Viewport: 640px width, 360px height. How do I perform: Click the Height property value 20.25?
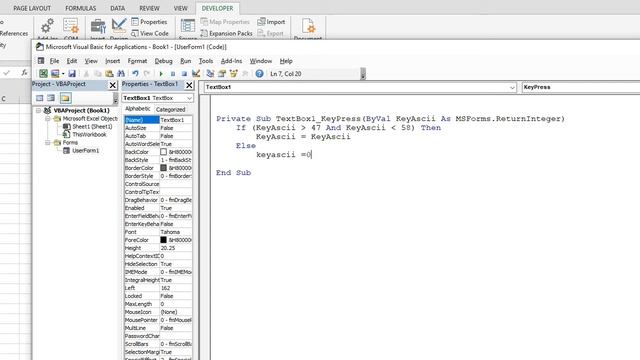[176, 248]
